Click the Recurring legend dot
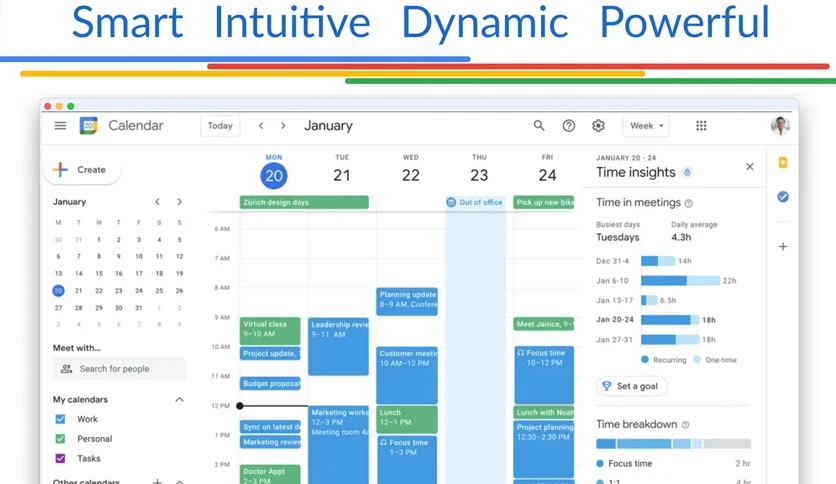836x484 pixels. coord(645,360)
